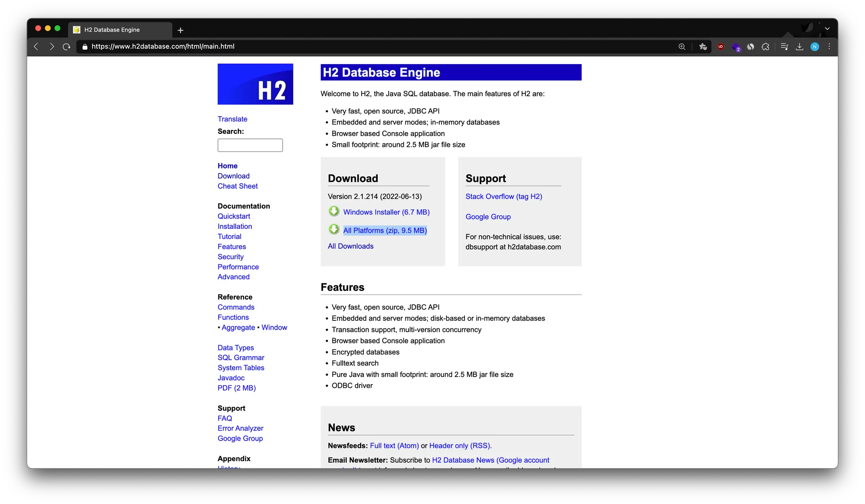865x504 pixels.
Task: Click the purple stacked-layers extension icon
Action: pyautogui.click(x=736, y=47)
